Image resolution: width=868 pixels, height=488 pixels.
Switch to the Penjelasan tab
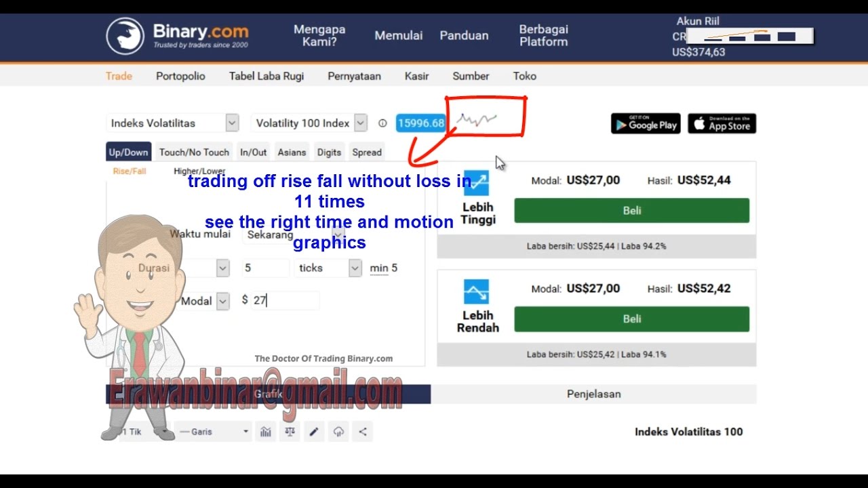point(593,394)
